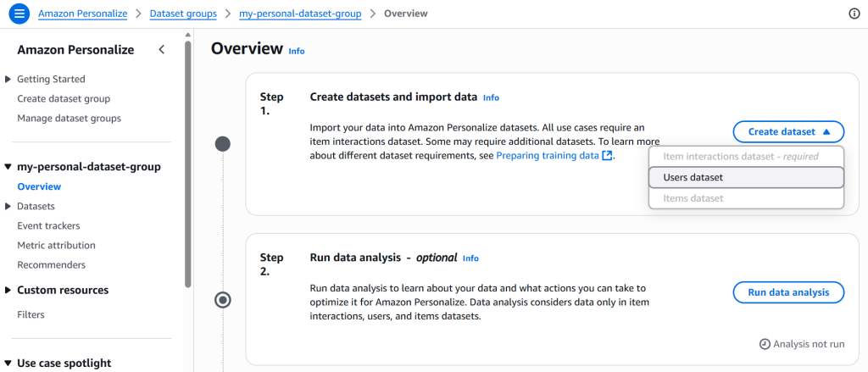Screen dimensions: 868x372
Task: Open Create dataset group in sidebar
Action: pyautogui.click(x=64, y=98)
